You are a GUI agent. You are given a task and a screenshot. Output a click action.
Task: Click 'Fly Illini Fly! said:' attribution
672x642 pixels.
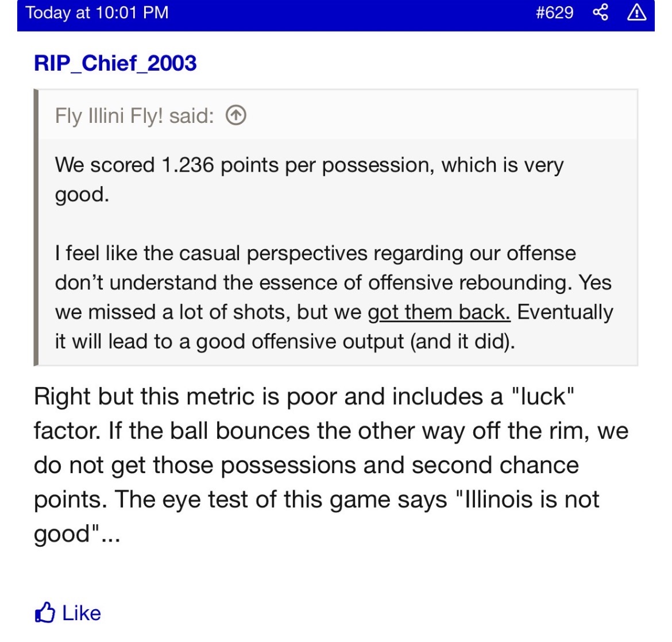(x=134, y=116)
